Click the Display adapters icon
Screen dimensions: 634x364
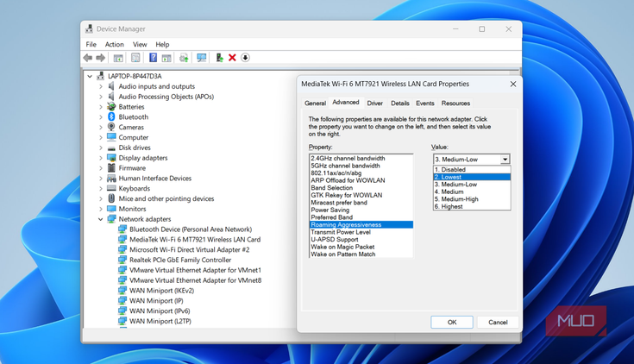(111, 158)
